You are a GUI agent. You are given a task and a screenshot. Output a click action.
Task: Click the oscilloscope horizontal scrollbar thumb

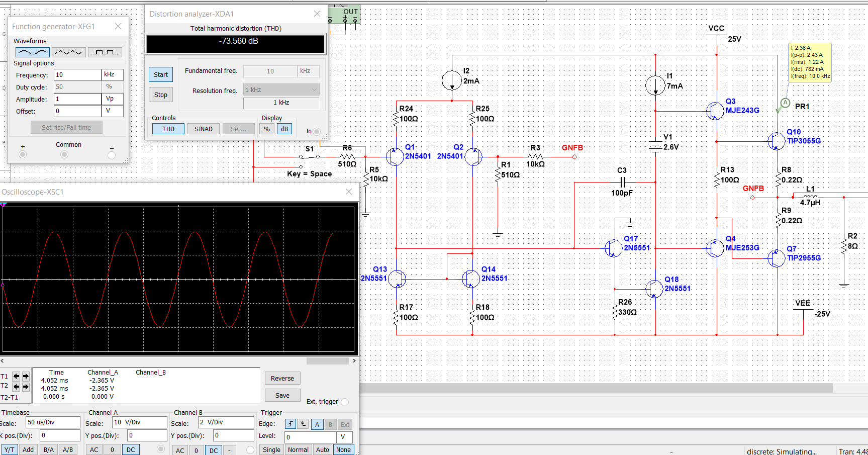click(x=328, y=361)
